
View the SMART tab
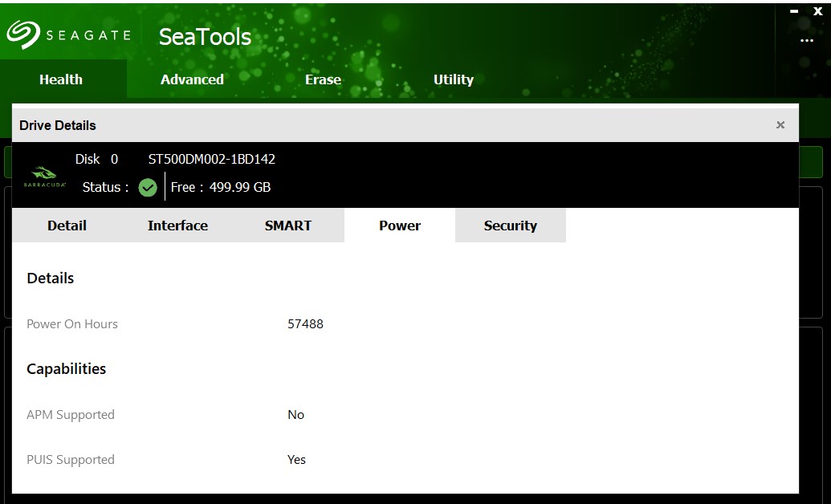click(288, 226)
